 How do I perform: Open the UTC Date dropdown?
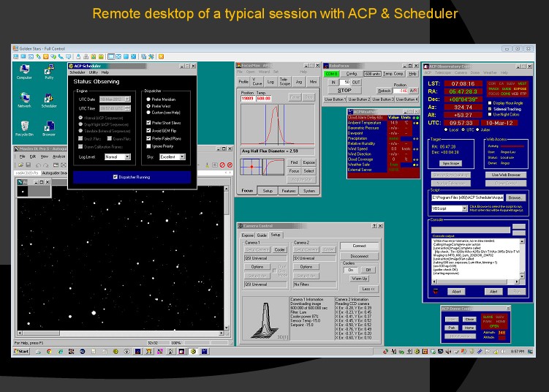click(x=115, y=99)
